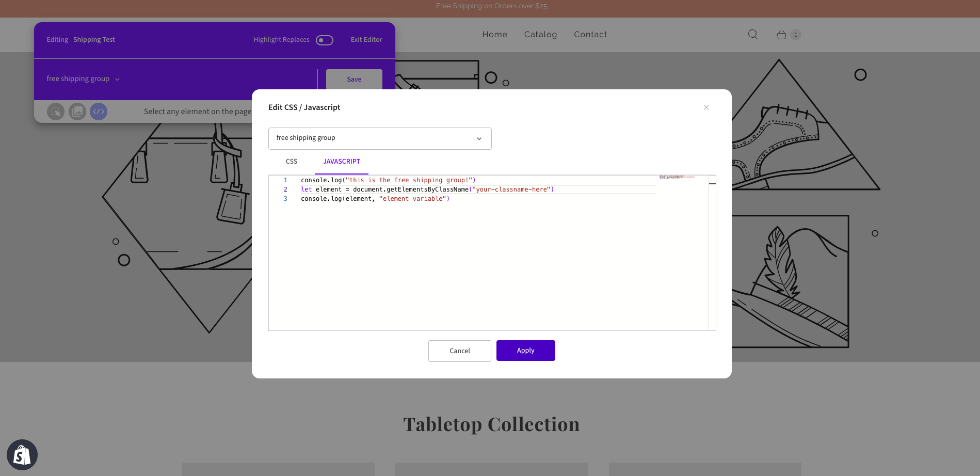
Task: Click the Shopify badge icon
Action: click(22, 455)
